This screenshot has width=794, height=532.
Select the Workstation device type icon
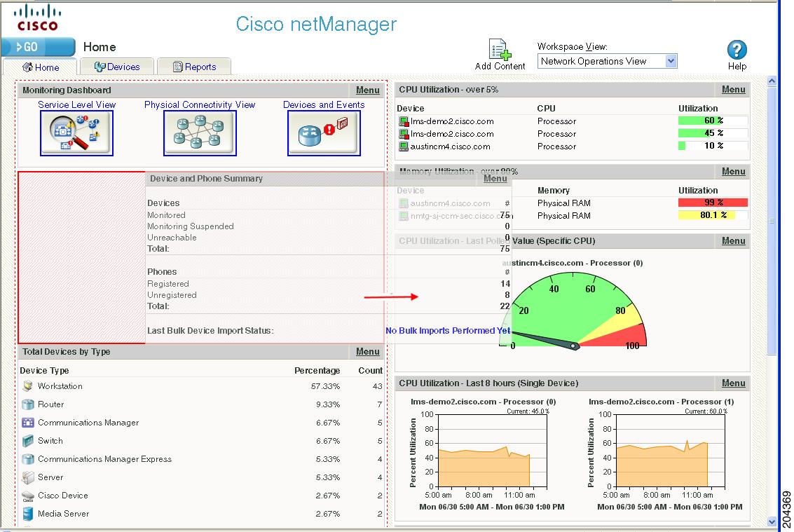[x=27, y=386]
